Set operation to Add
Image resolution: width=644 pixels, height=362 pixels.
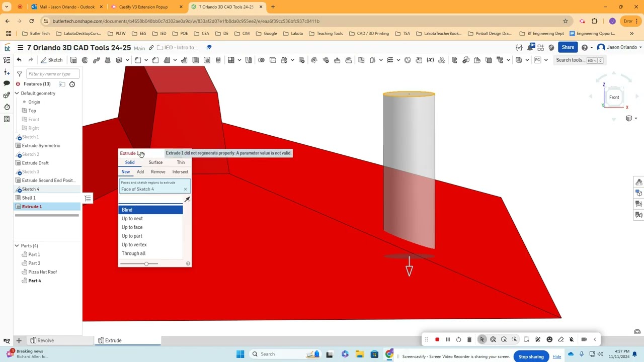pyautogui.click(x=140, y=172)
